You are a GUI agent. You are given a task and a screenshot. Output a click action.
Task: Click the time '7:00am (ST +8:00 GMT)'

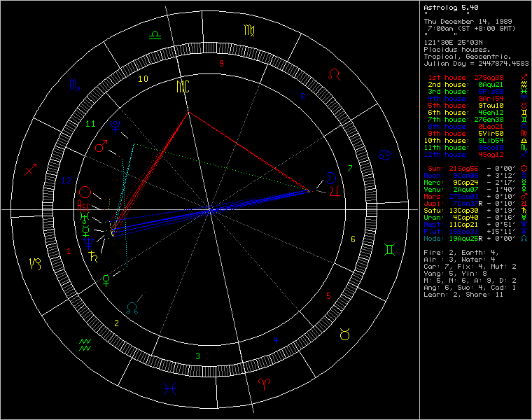pyautogui.click(x=472, y=29)
